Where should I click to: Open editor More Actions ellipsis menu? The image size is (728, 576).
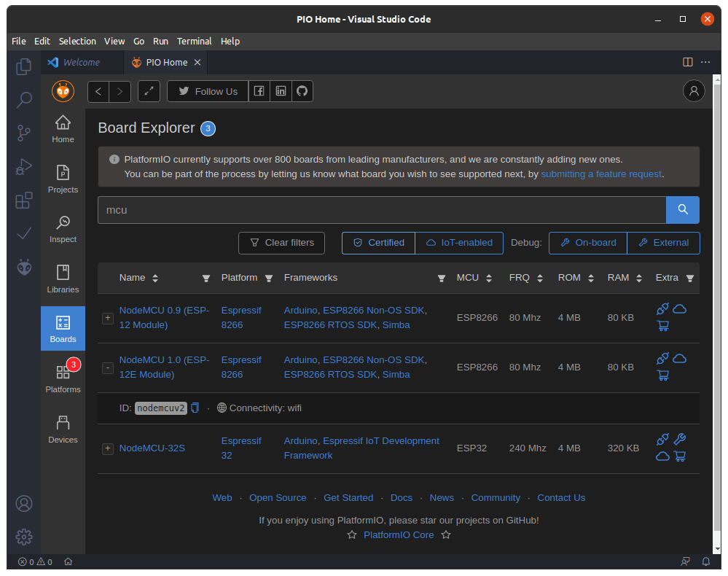coord(705,62)
